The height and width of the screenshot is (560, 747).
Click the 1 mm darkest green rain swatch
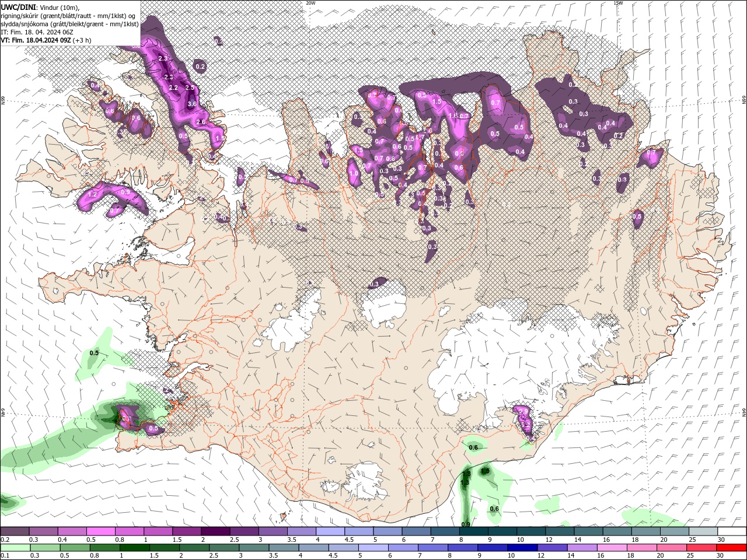click(x=134, y=548)
